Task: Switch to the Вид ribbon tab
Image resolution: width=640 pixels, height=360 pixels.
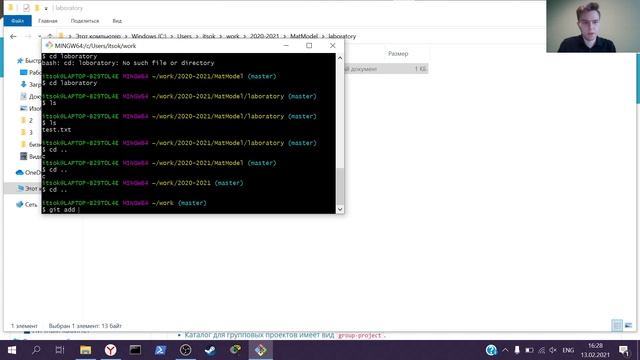Action: click(x=117, y=21)
